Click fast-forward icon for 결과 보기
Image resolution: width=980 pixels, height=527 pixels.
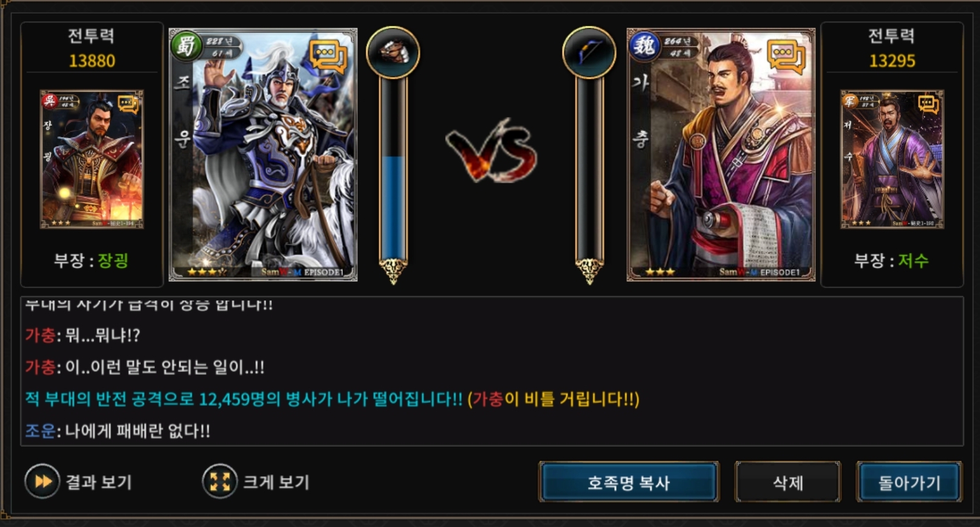tap(43, 481)
